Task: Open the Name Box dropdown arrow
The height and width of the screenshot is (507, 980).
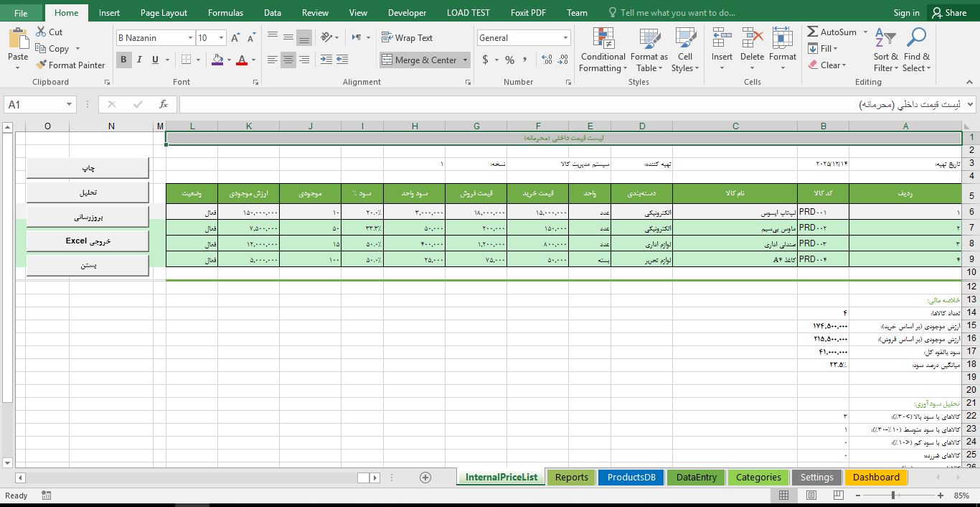Action: coord(69,105)
